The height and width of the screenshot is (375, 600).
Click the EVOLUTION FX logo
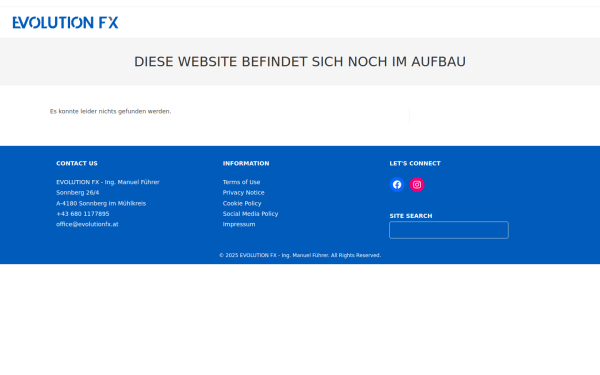pyautogui.click(x=65, y=23)
